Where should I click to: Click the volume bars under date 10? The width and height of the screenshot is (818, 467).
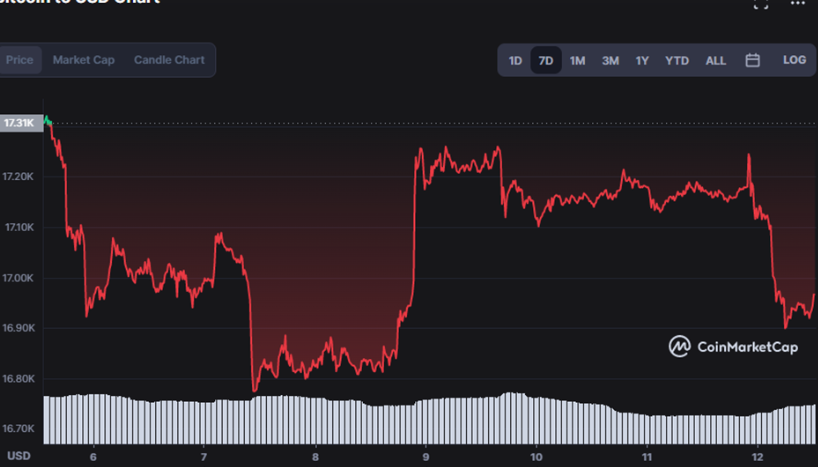[x=538, y=420]
